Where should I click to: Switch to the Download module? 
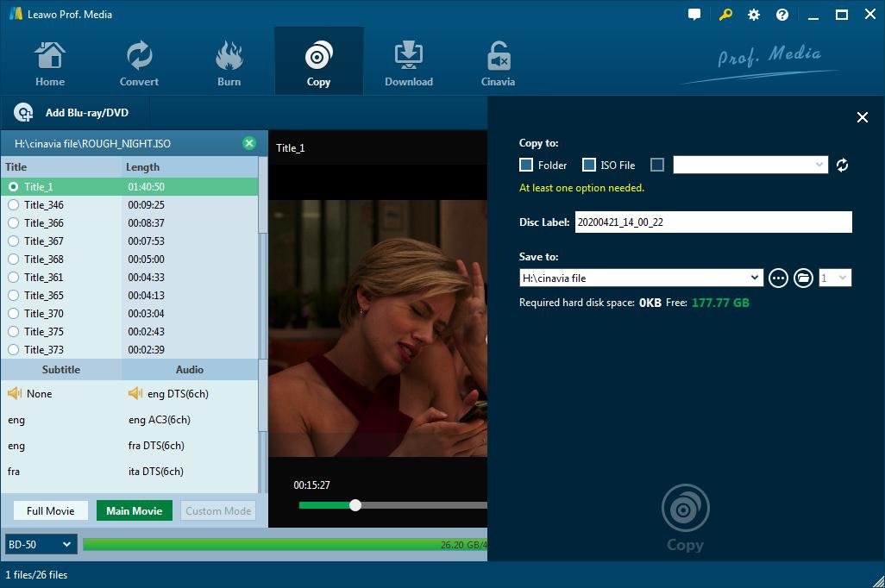point(409,63)
